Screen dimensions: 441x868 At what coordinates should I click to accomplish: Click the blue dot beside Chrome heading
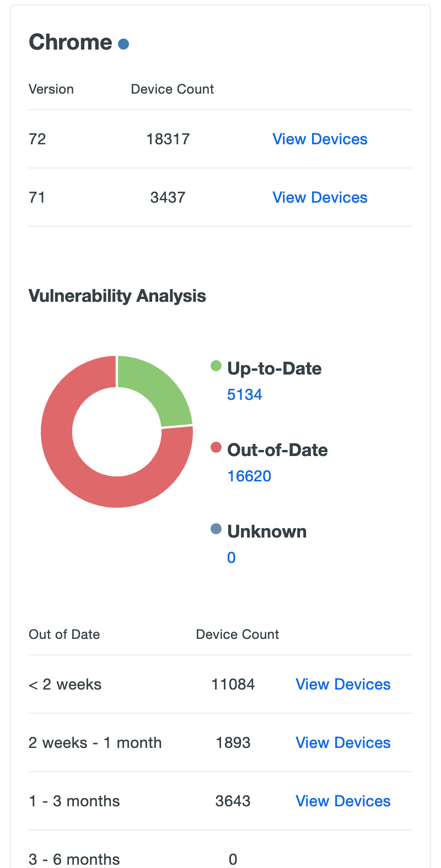pos(123,43)
